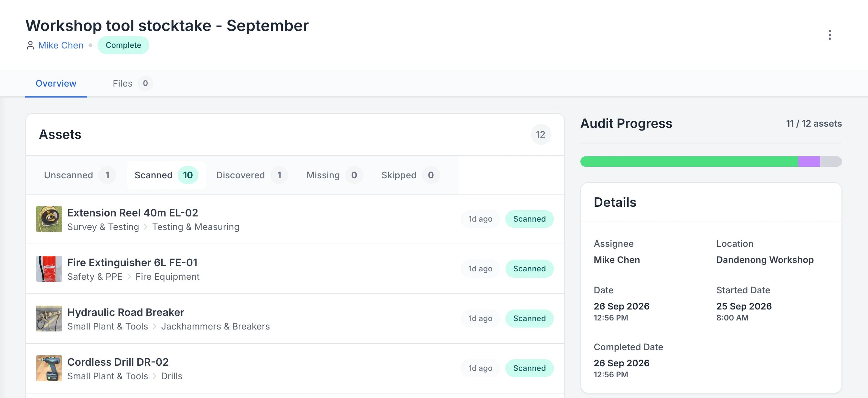Screen dimensions: 868x398
Task: Click the Completed Date value 26 Sep 2026
Action: click(x=621, y=363)
